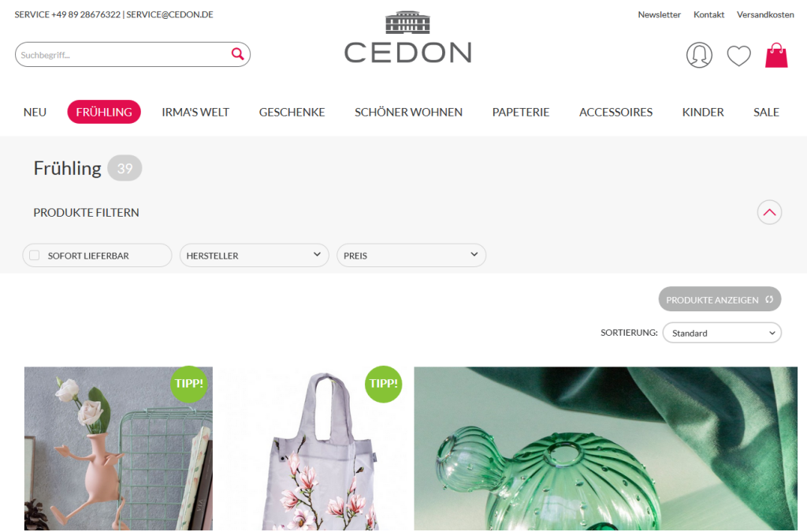The height and width of the screenshot is (532, 807).
Task: Click the TIPP! badge on vase product
Action: (x=189, y=384)
